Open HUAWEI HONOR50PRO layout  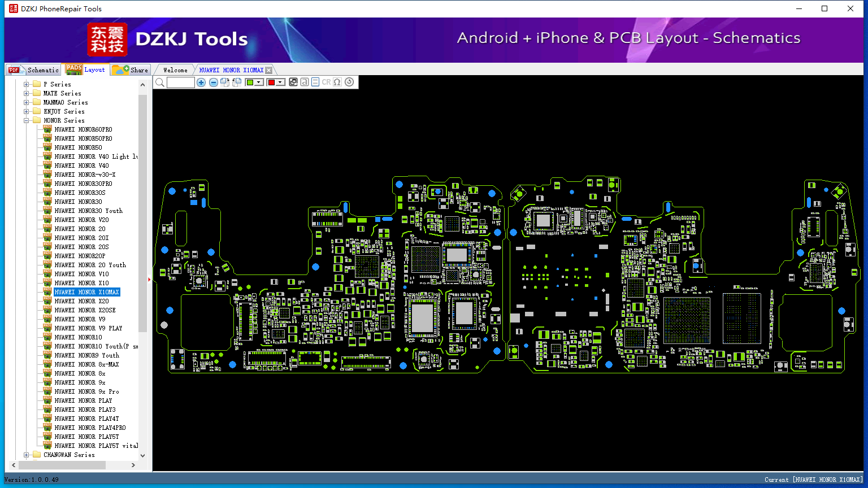click(83, 138)
